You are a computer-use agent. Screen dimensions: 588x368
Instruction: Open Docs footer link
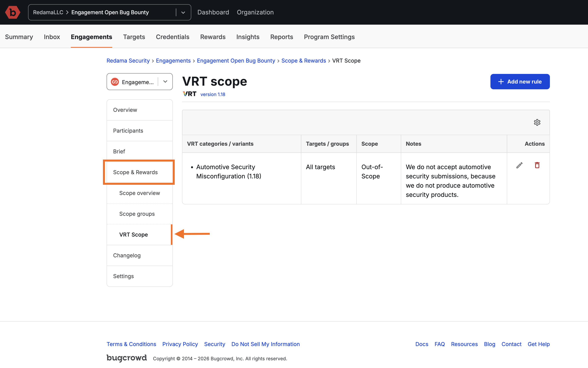pyautogui.click(x=422, y=344)
